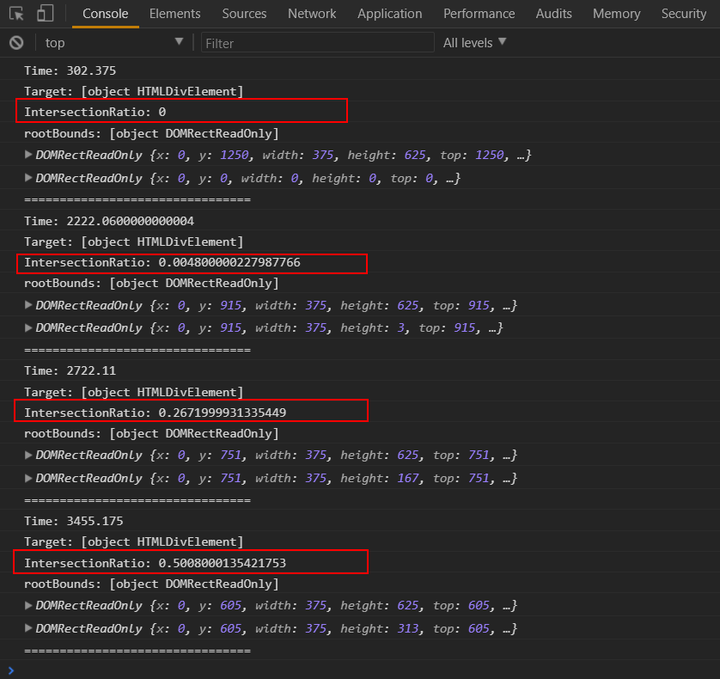Open the Audits tab
Screen dimensions: 720x679
point(553,14)
